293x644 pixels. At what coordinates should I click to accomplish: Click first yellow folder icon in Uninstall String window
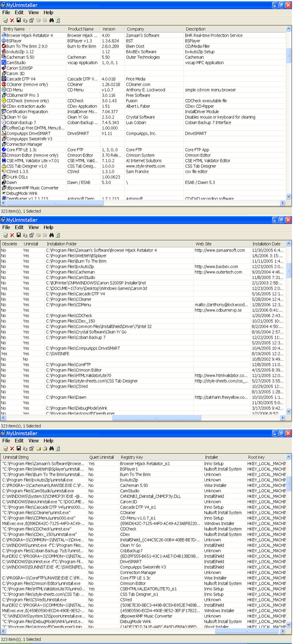pyautogui.click(x=38, y=448)
